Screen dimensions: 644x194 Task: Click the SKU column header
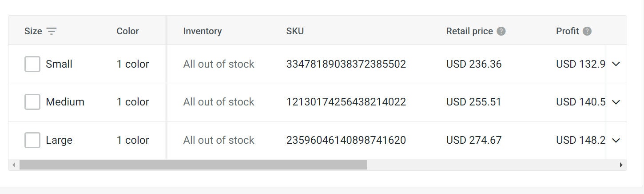[x=295, y=31]
